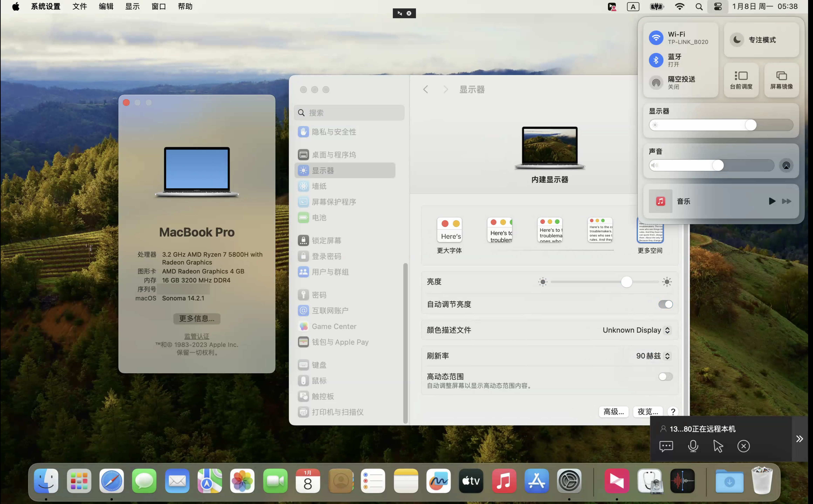Click the AirPlay audio output icon beside 声音

point(786,165)
